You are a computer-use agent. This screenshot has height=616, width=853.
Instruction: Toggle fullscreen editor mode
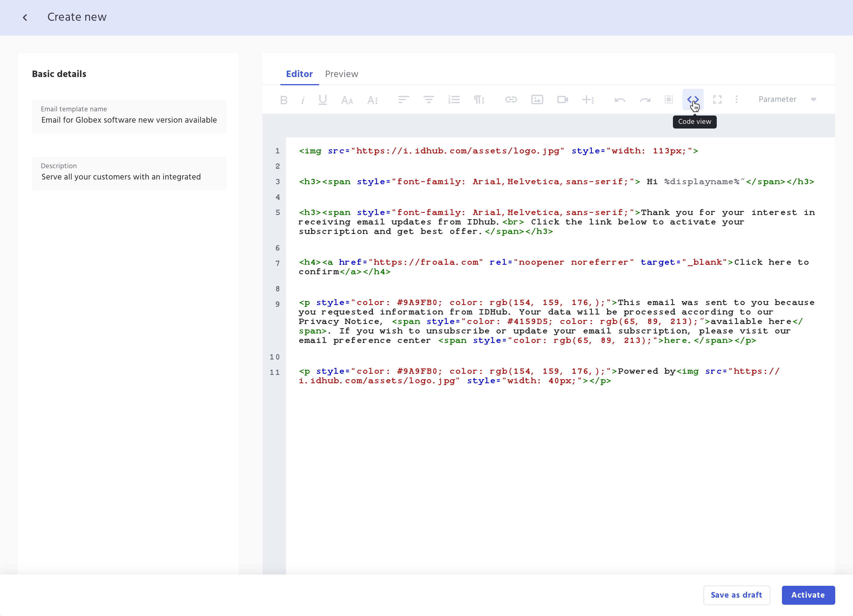(717, 100)
